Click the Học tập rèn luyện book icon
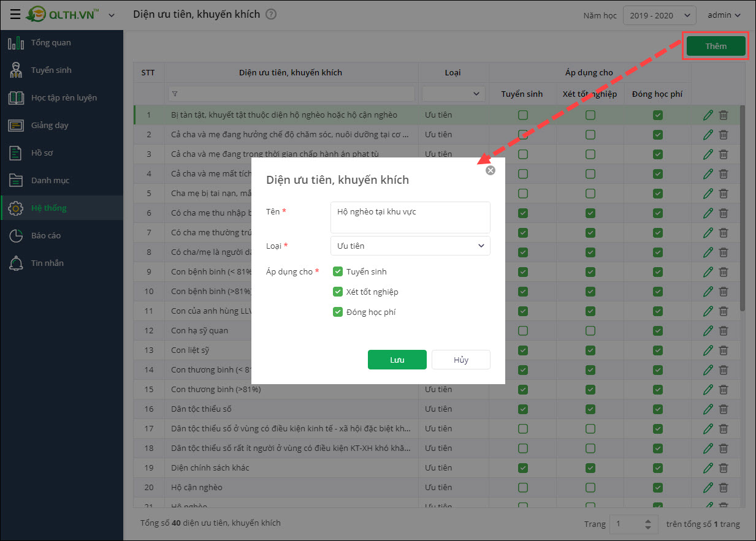756x541 pixels. pos(16,98)
